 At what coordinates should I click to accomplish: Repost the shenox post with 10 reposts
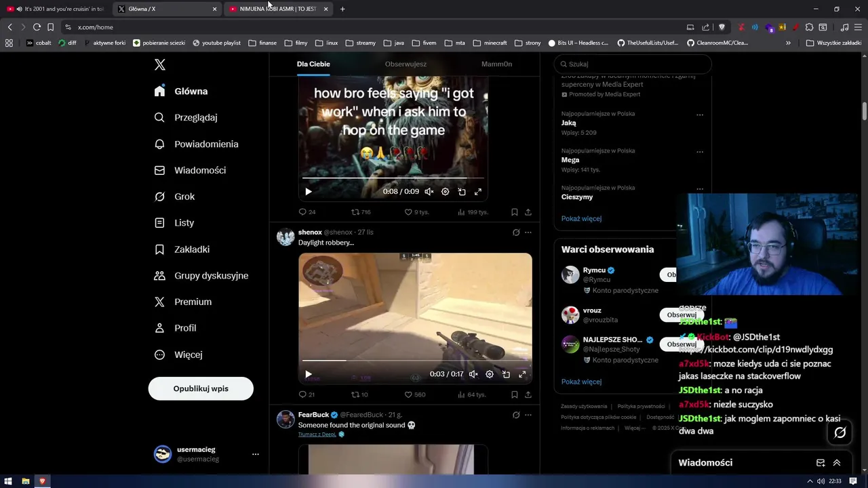coord(359,394)
